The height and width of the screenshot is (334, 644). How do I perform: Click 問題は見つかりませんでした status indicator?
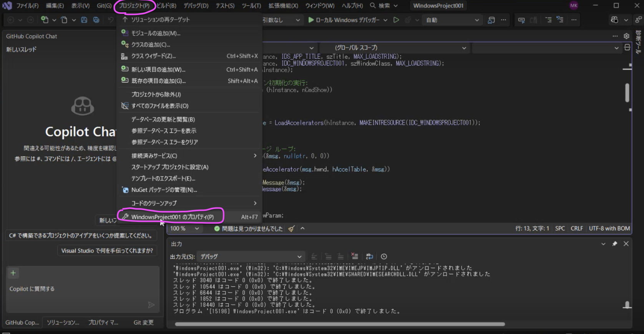[248, 228]
